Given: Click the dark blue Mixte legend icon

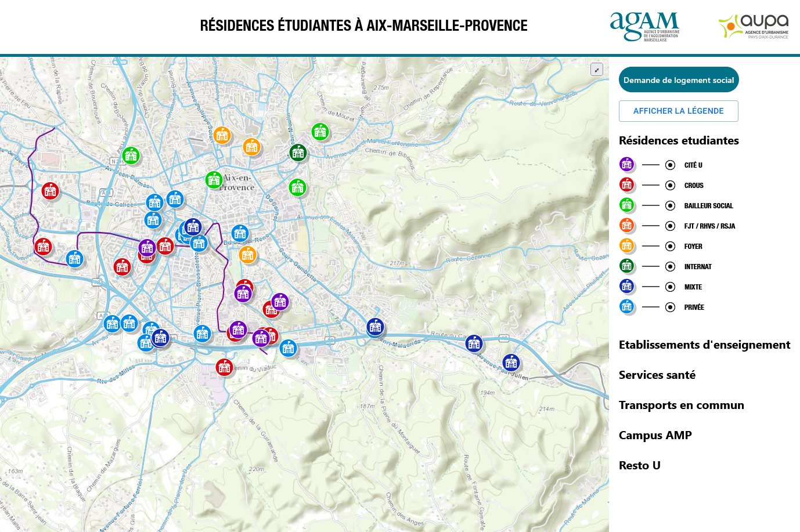Looking at the screenshot, I should (x=626, y=286).
